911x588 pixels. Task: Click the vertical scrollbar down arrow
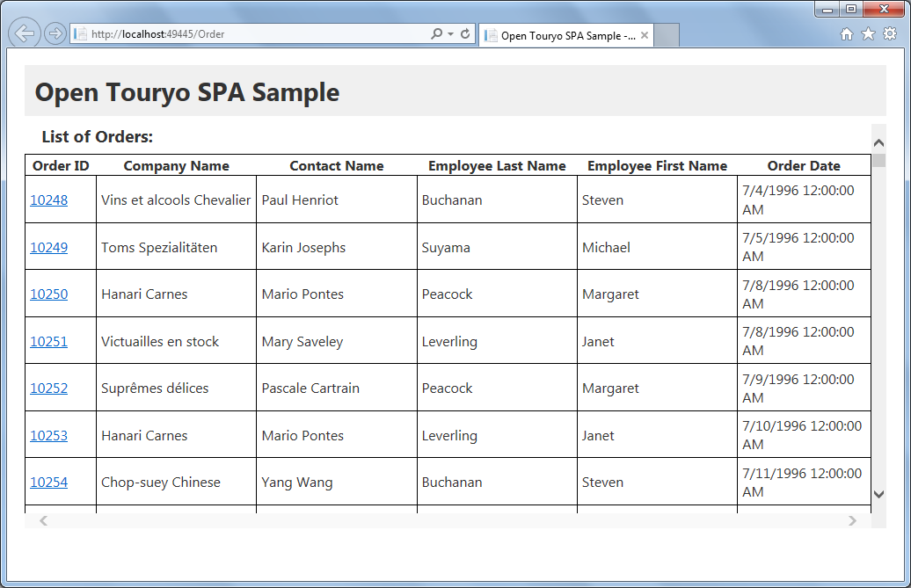(x=878, y=494)
